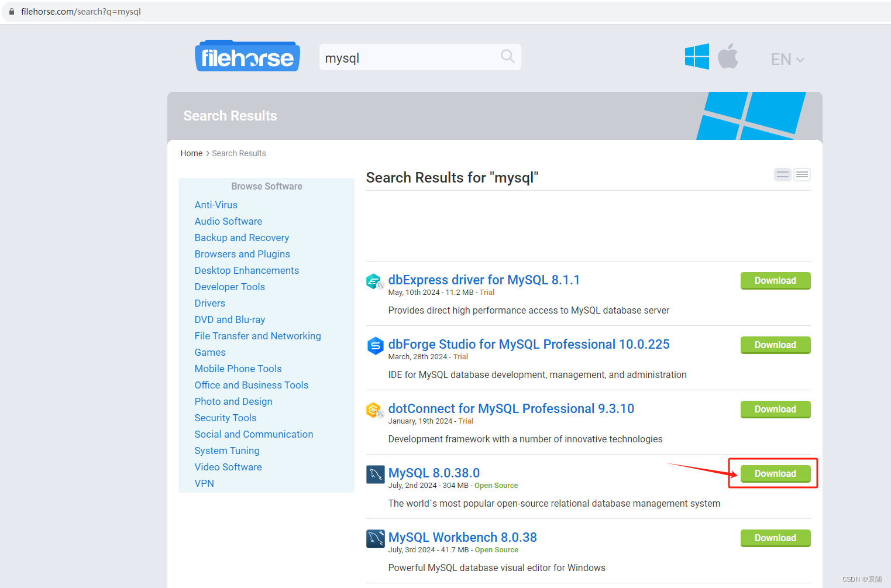Browse the Backup and Recovery category
Viewport: 891px width, 588px height.
(242, 238)
